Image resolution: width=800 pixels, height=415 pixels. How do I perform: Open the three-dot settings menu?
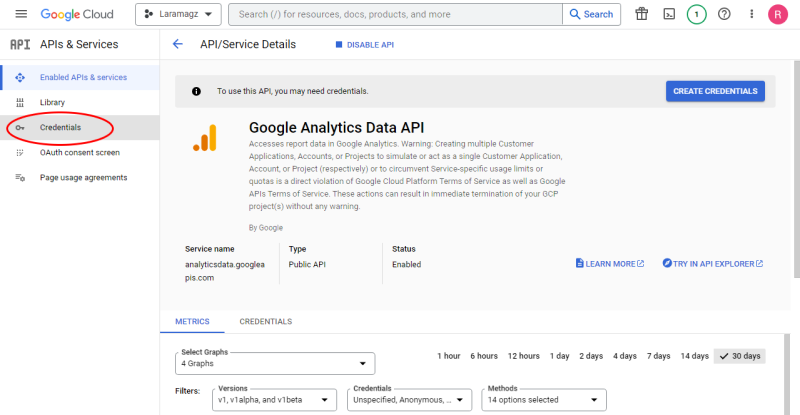coord(751,14)
